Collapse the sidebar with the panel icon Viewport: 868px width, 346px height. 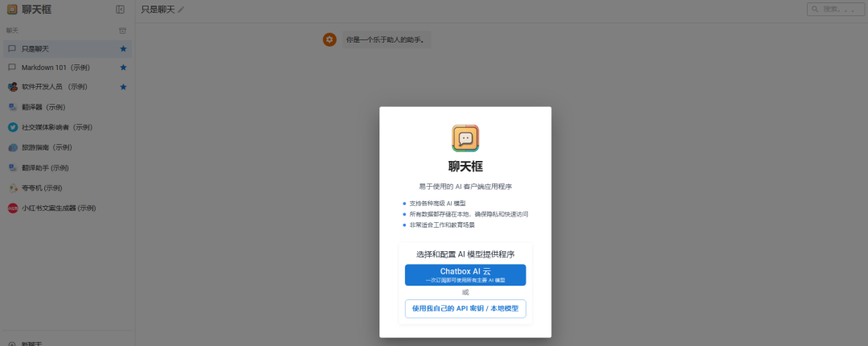120,10
